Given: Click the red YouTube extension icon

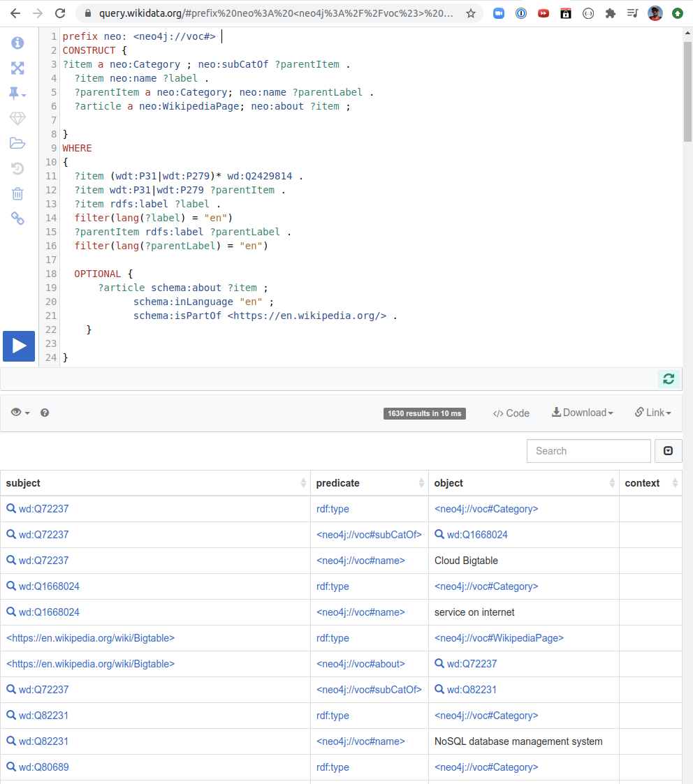Looking at the screenshot, I should [544, 13].
